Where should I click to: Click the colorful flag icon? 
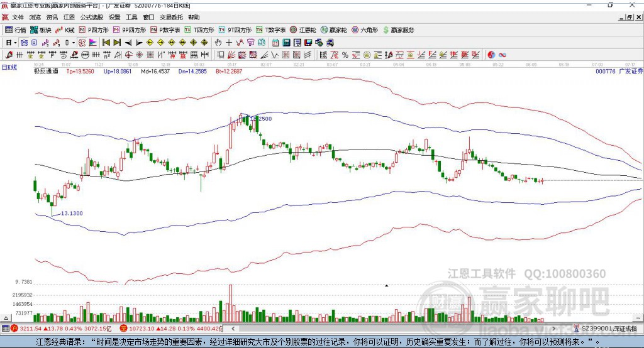(93, 43)
